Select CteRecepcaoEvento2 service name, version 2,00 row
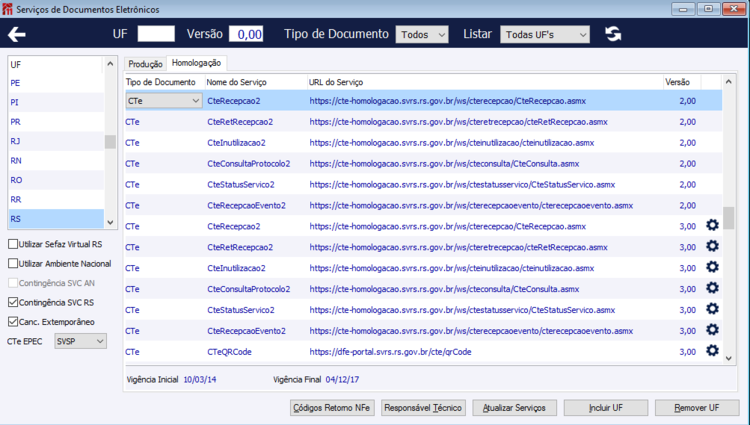Image resolution: width=750 pixels, height=425 pixels. [246, 206]
